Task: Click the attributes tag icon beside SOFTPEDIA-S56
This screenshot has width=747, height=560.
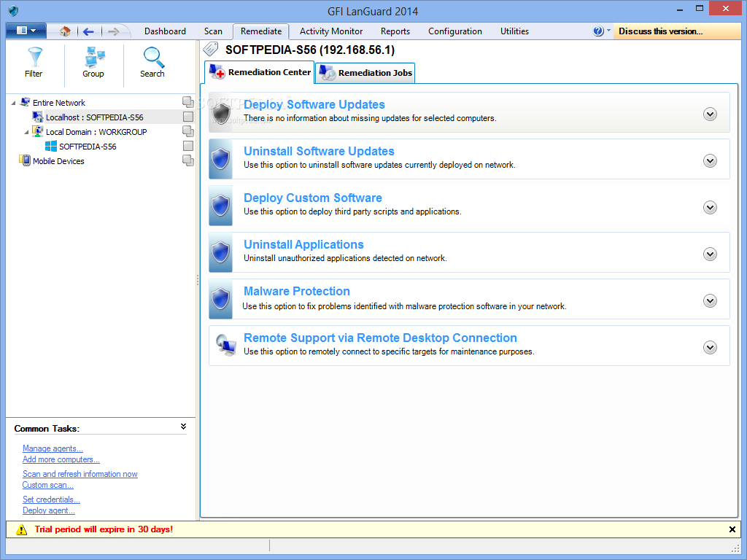Action: point(211,49)
